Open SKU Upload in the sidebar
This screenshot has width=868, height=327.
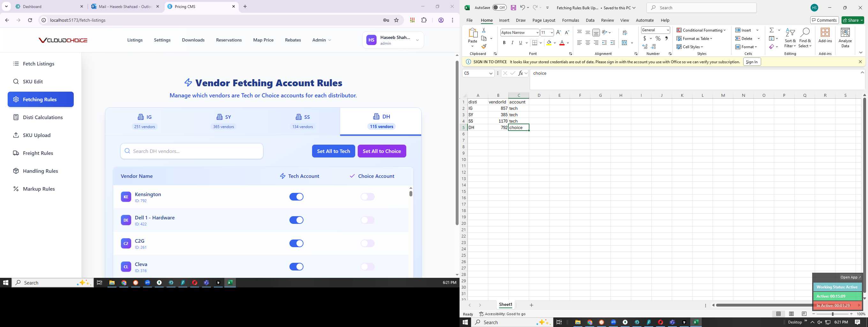point(41,135)
